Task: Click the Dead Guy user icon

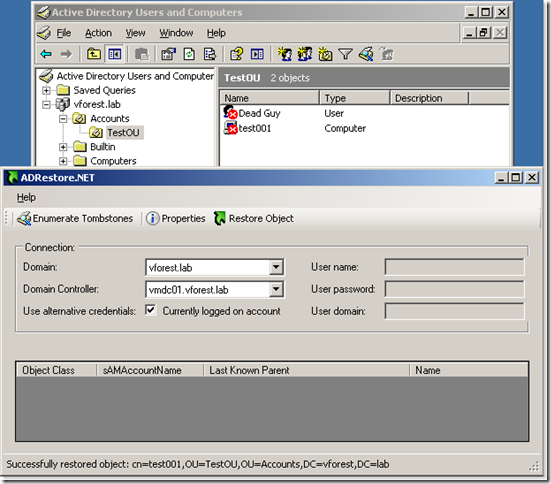Action: coord(231,112)
